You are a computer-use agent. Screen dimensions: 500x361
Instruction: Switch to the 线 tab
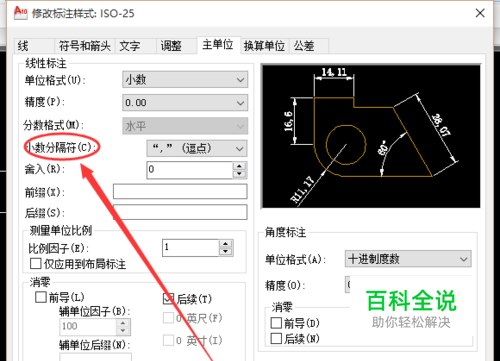[x=34, y=46]
